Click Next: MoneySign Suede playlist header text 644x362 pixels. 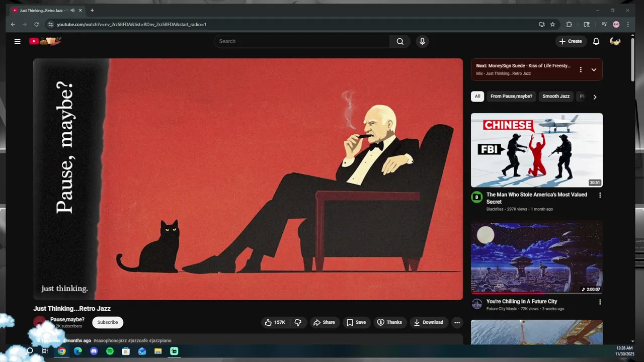click(x=523, y=66)
